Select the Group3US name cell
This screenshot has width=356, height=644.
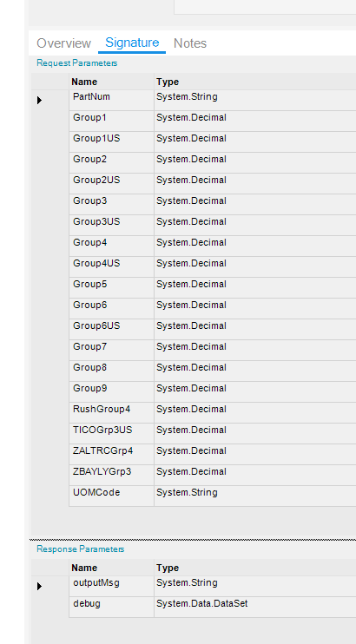click(111, 225)
